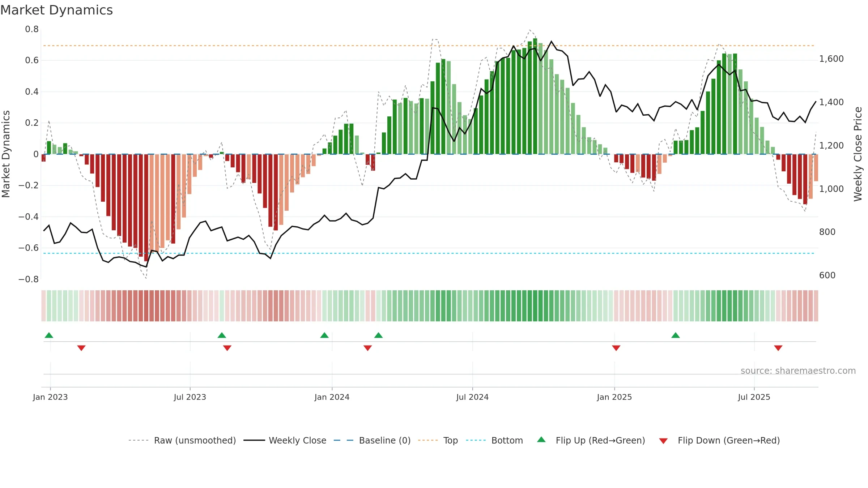The width and height of the screenshot is (868, 488).
Task: Click the green Flip Up legend triangle icon
Action: (541, 440)
